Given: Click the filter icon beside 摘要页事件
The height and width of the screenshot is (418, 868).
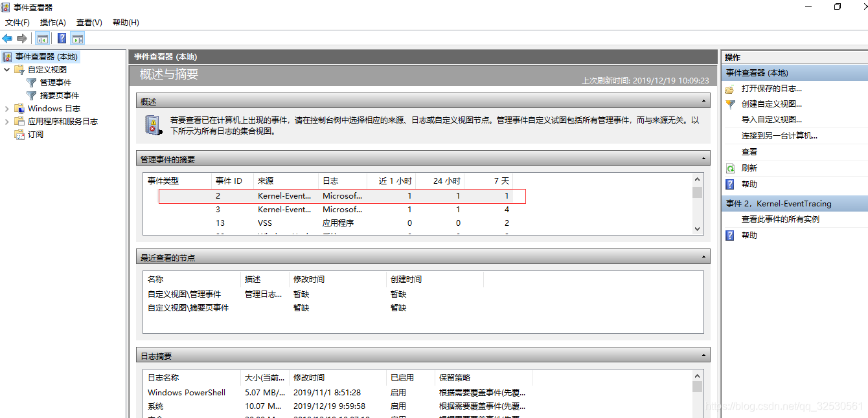Looking at the screenshot, I should coord(31,95).
